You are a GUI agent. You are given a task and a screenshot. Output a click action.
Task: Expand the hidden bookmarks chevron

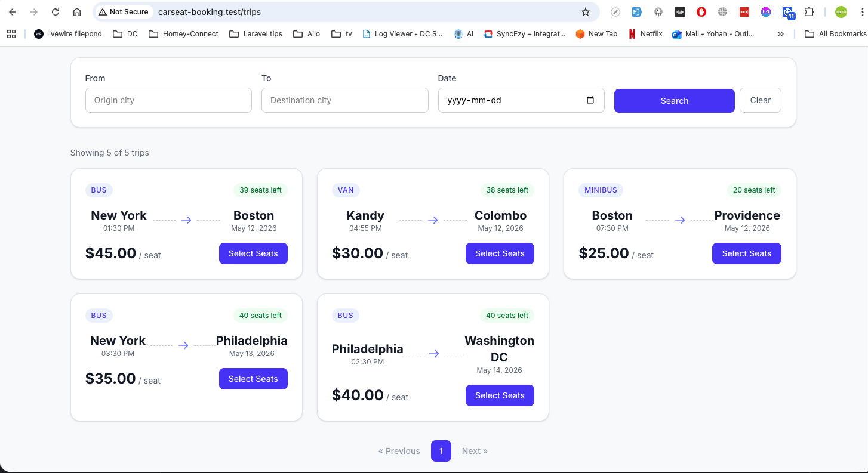(780, 34)
